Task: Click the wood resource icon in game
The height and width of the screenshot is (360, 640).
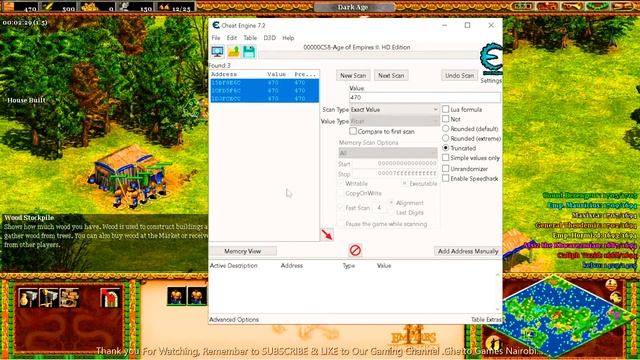Action: (9, 7)
